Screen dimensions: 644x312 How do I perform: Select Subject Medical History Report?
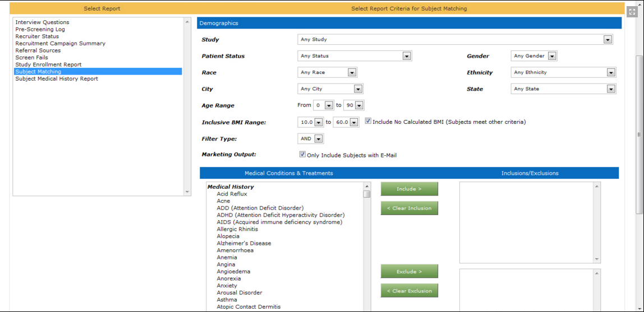click(57, 78)
